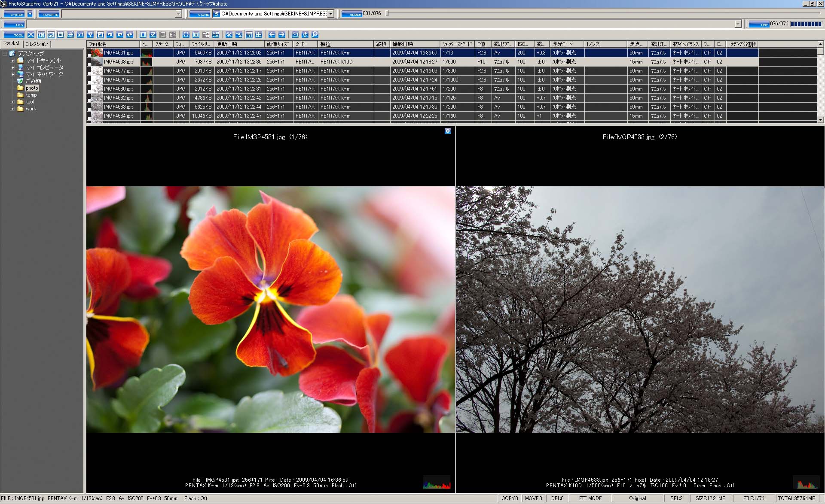Image resolution: width=825 pixels, height=504 pixels.
Task: Select the filmstrip view icon
Action: (143, 34)
